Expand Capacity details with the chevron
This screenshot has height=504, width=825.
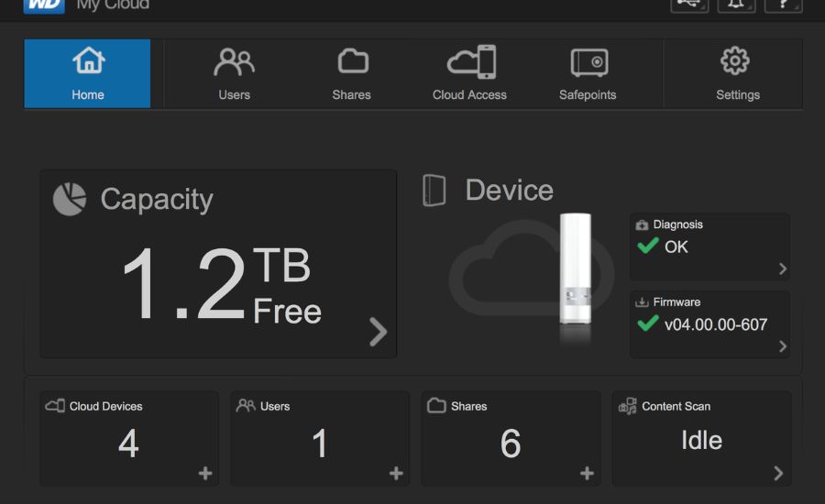point(378,332)
